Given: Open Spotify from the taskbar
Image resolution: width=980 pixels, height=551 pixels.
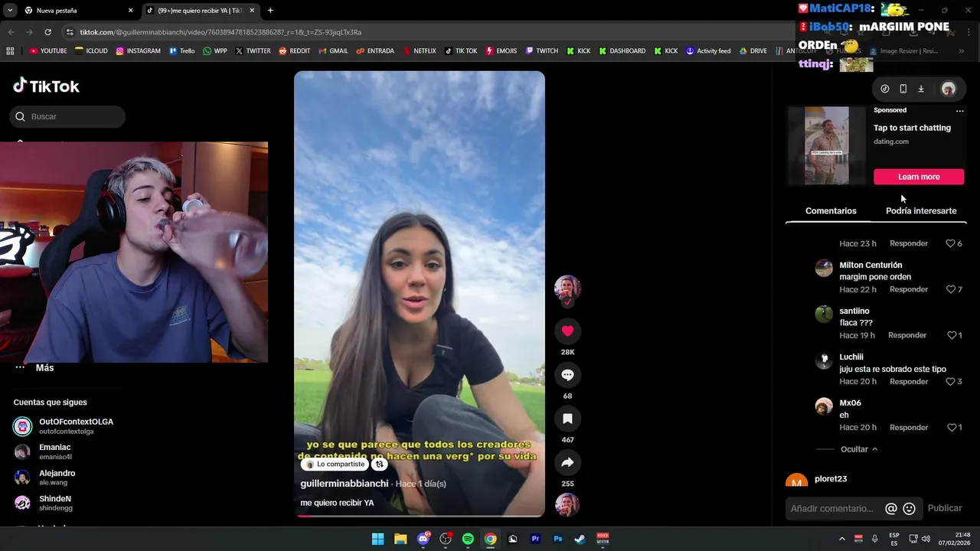Looking at the screenshot, I should (468, 539).
